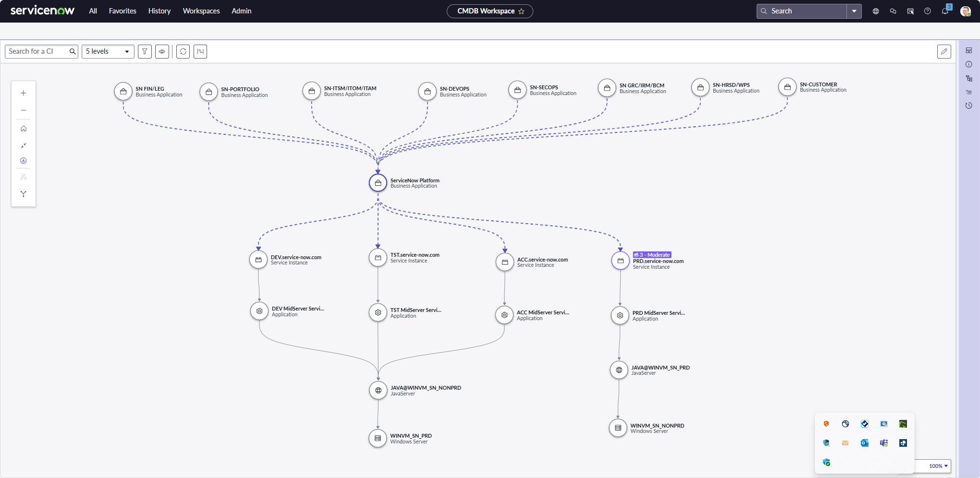The image size is (980, 478).
Task: Open notifications bell with badge 3
Action: pos(945,10)
